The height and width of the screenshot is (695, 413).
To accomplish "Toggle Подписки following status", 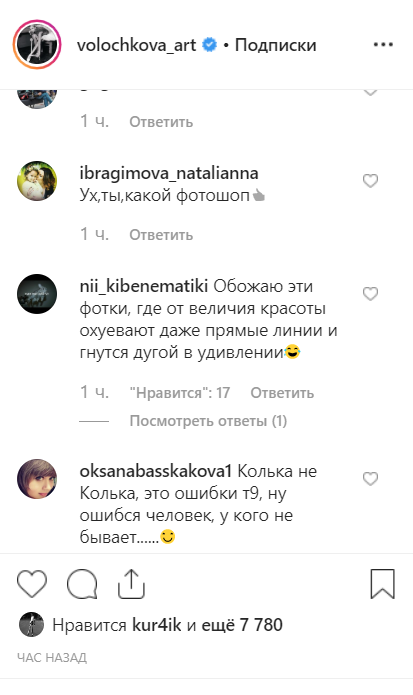I will click(275, 45).
